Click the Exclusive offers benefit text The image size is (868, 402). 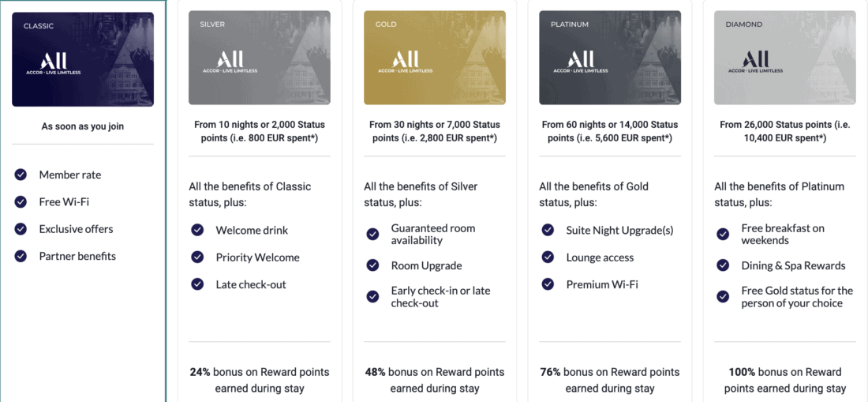(x=76, y=229)
